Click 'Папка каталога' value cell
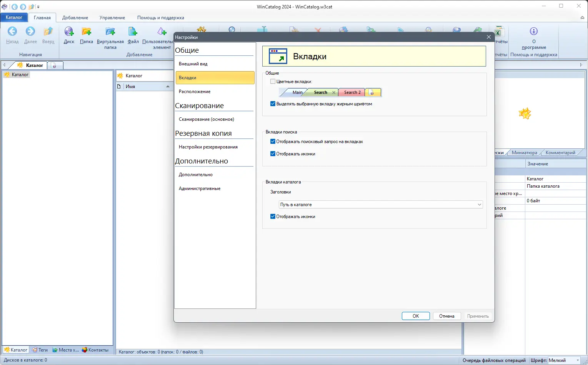 556,186
